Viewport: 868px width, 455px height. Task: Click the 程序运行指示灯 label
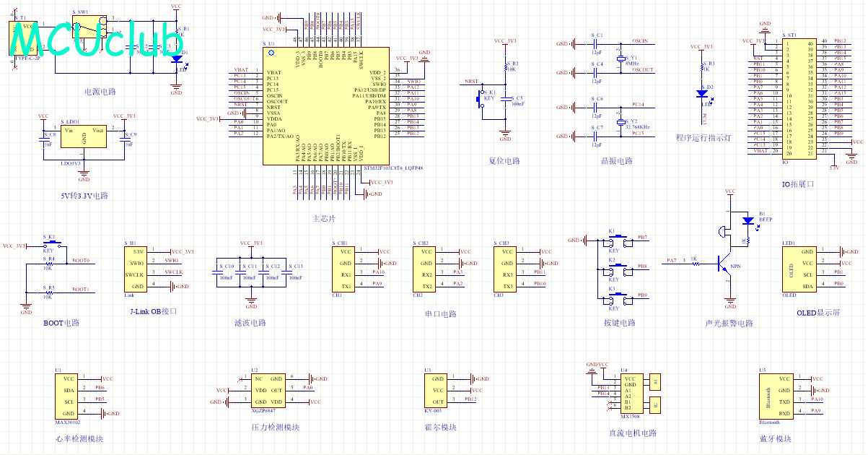[x=703, y=137]
